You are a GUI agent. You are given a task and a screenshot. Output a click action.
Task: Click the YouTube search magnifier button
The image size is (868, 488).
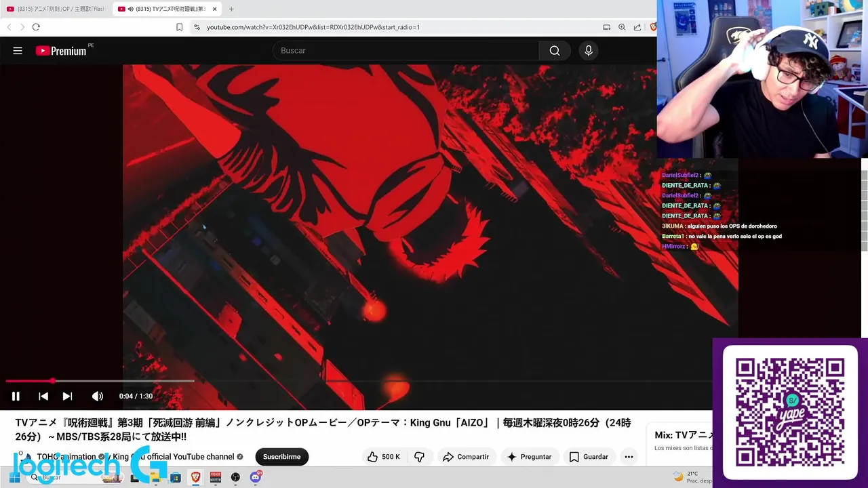555,51
